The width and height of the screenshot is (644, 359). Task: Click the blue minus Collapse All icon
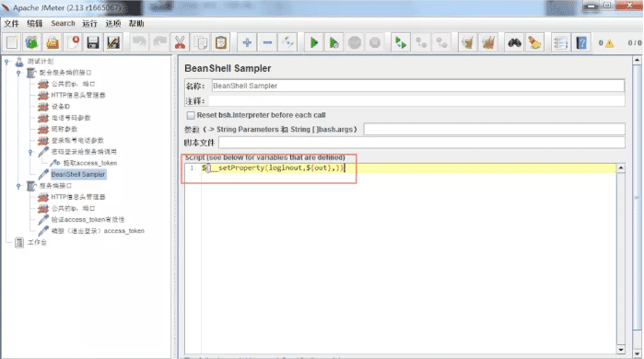coord(267,42)
